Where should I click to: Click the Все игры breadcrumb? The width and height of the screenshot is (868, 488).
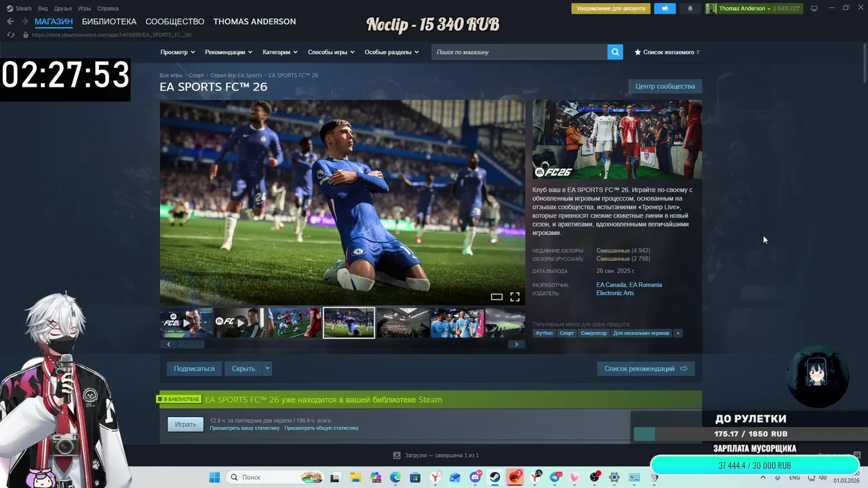tap(171, 75)
